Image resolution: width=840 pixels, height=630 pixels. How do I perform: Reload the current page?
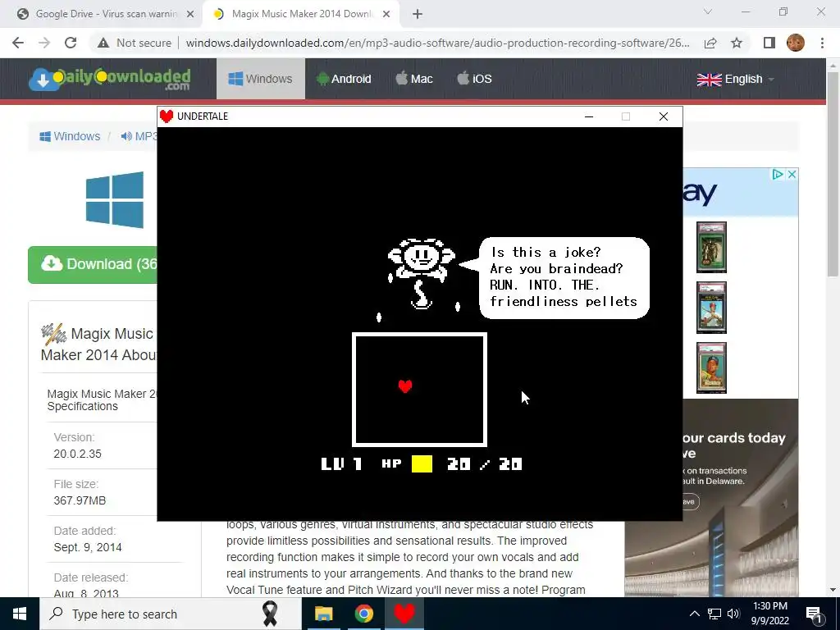[x=71, y=43]
